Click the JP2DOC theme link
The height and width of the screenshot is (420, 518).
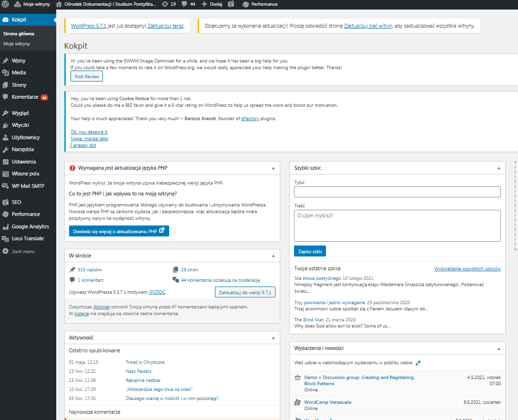coord(157,292)
